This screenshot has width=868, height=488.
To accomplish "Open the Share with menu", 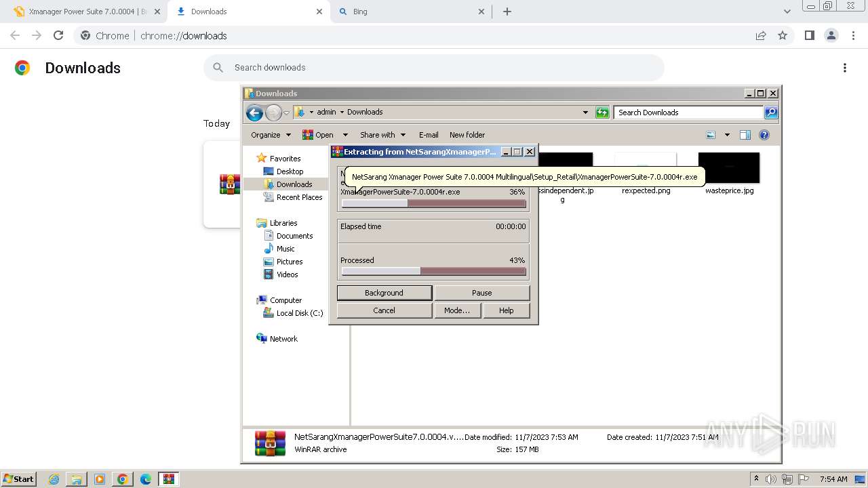I will point(382,135).
